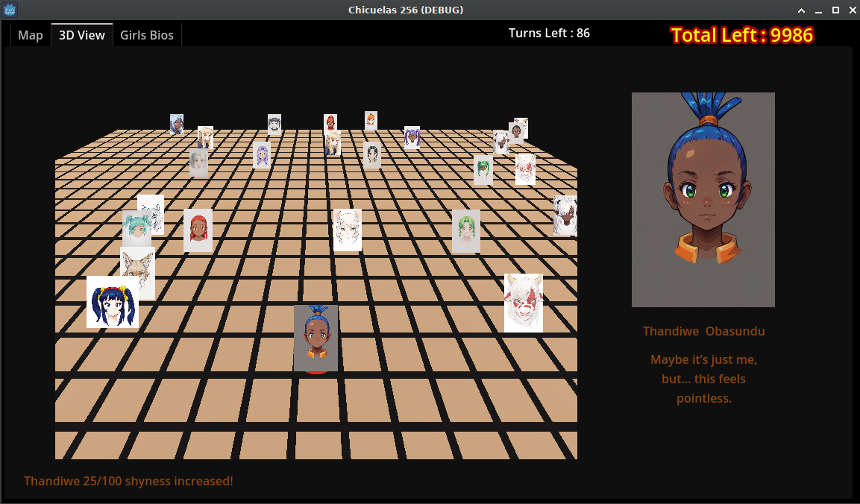
Task: Click the title bar up-arrow window button
Action: click(801, 10)
